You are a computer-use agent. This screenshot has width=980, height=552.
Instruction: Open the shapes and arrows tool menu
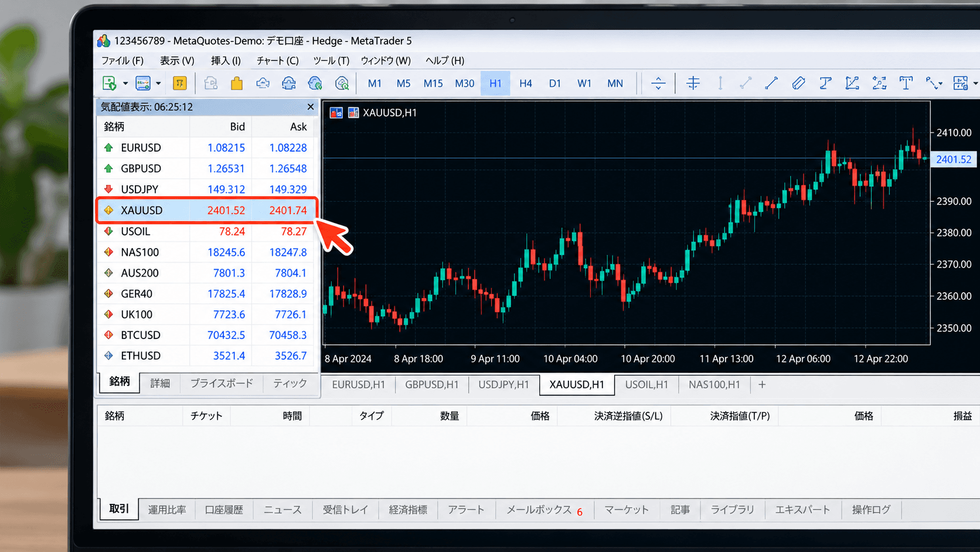933,83
